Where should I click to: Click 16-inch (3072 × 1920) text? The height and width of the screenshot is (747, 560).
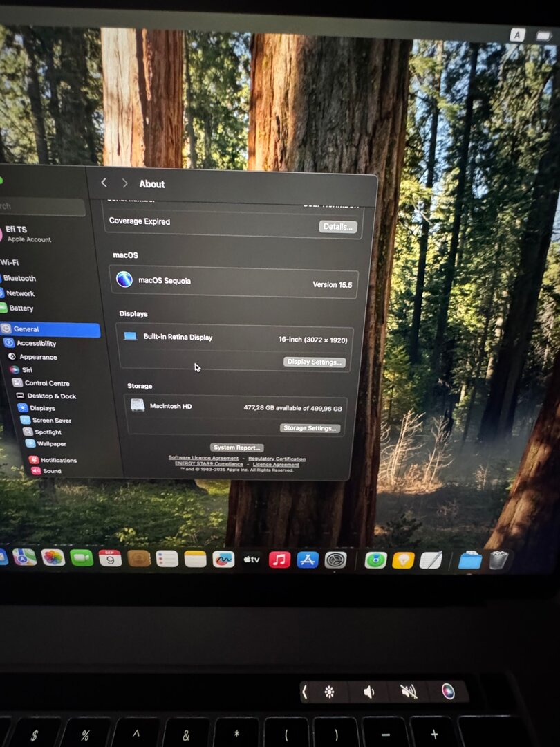pyautogui.click(x=313, y=340)
